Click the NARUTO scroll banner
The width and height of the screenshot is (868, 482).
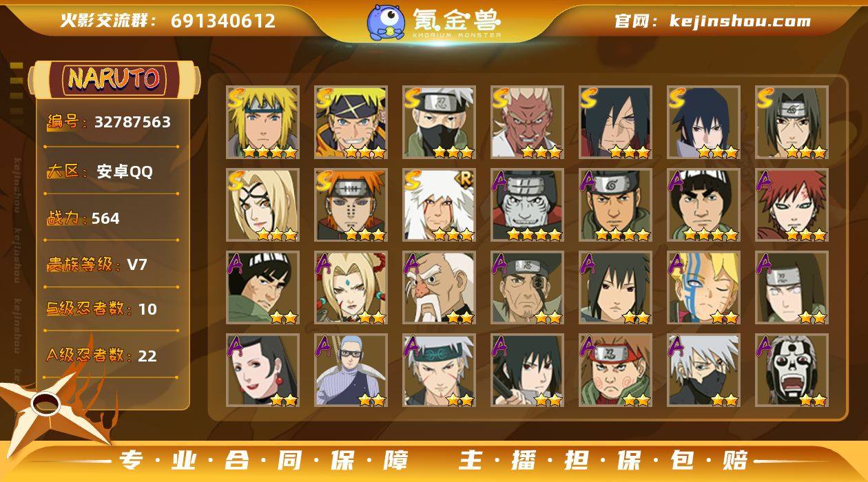(114, 78)
